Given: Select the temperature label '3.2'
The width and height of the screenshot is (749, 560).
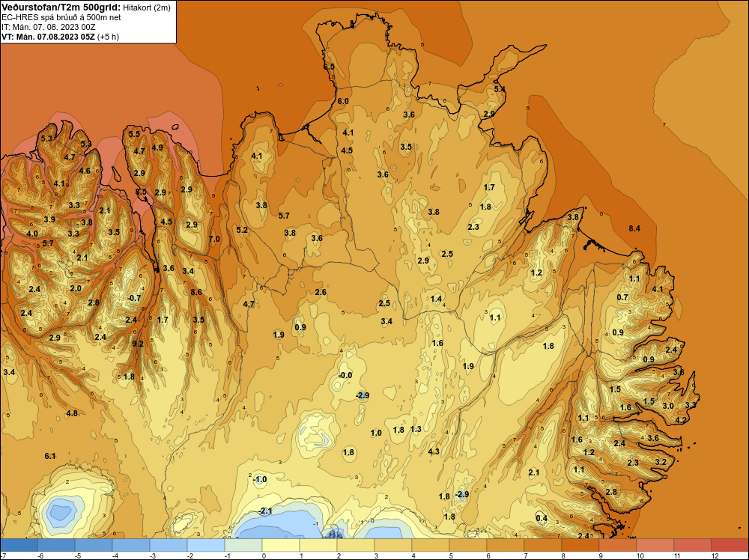Looking at the screenshot, I should click(x=661, y=462).
